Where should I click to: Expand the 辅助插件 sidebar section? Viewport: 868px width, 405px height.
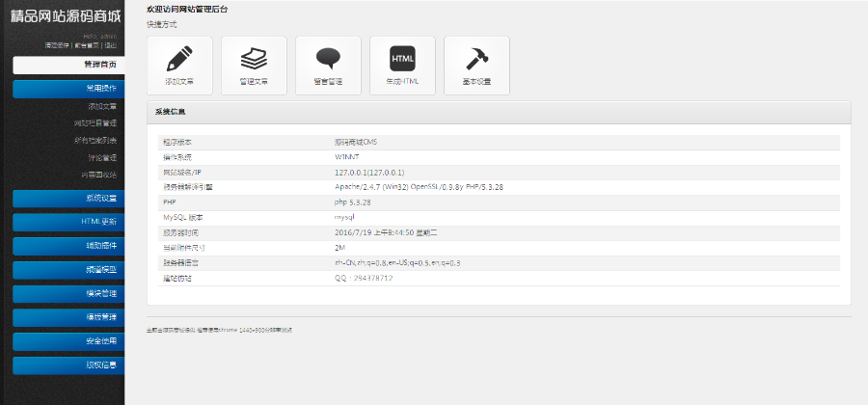(x=69, y=246)
